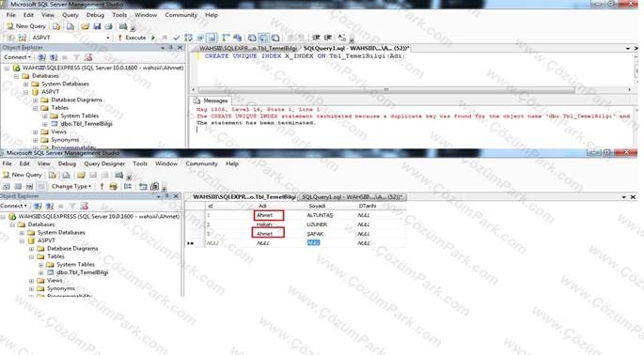Switch to the SQLQuery1.sql tab in lower window

[x=352, y=197]
